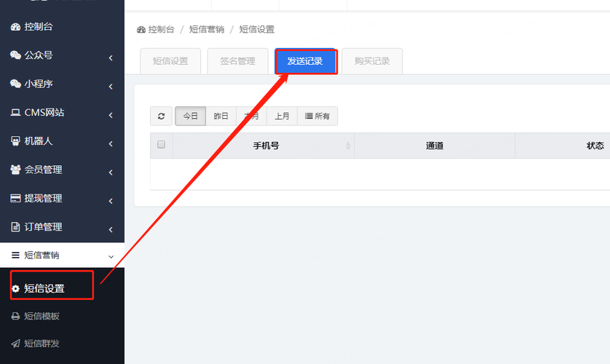Filter records by 今日
610x364 pixels.
[190, 116]
